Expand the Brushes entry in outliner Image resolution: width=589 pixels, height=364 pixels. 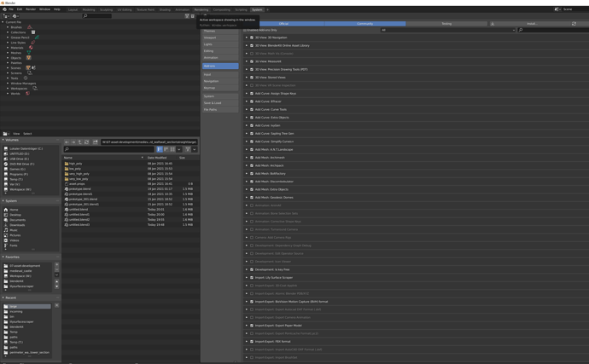click(x=8, y=27)
